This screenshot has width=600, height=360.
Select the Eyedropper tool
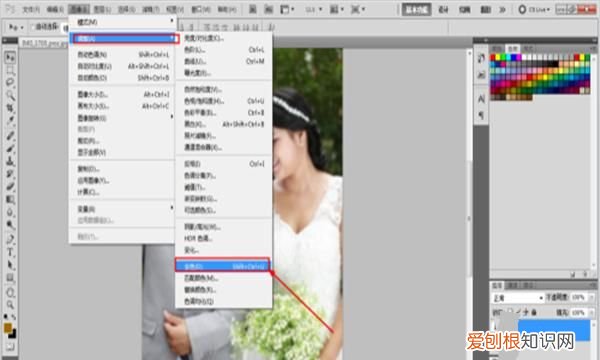(10, 121)
